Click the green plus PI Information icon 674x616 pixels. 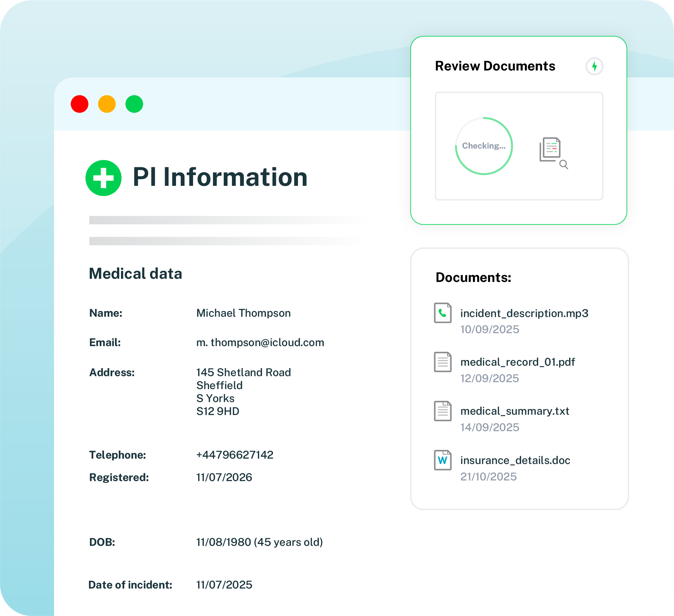coord(103,178)
